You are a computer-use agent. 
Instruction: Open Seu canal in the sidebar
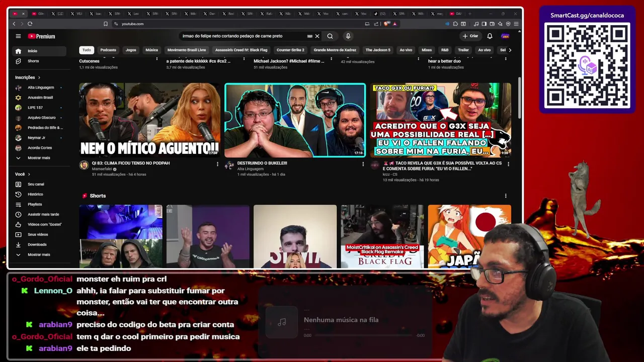pyautogui.click(x=39, y=184)
